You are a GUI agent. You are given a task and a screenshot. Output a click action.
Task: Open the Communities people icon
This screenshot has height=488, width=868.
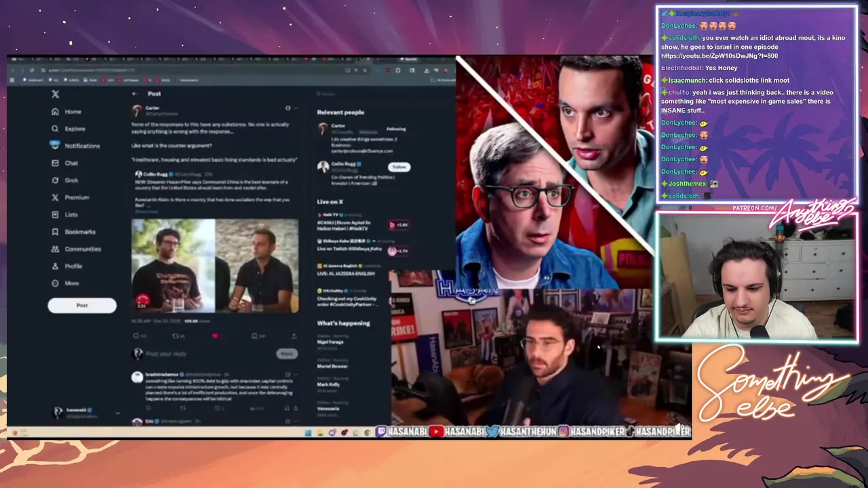pos(56,249)
